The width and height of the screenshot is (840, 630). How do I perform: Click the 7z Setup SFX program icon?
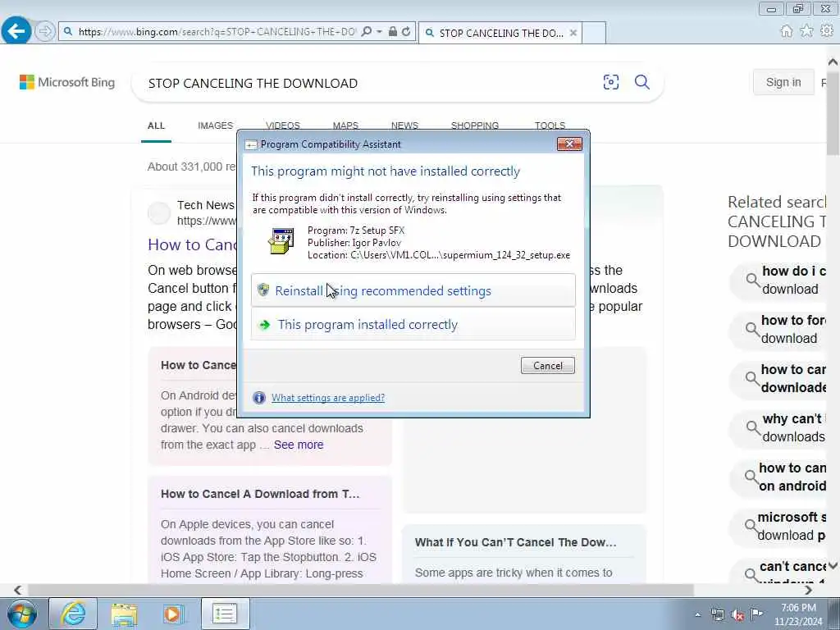[281, 241]
